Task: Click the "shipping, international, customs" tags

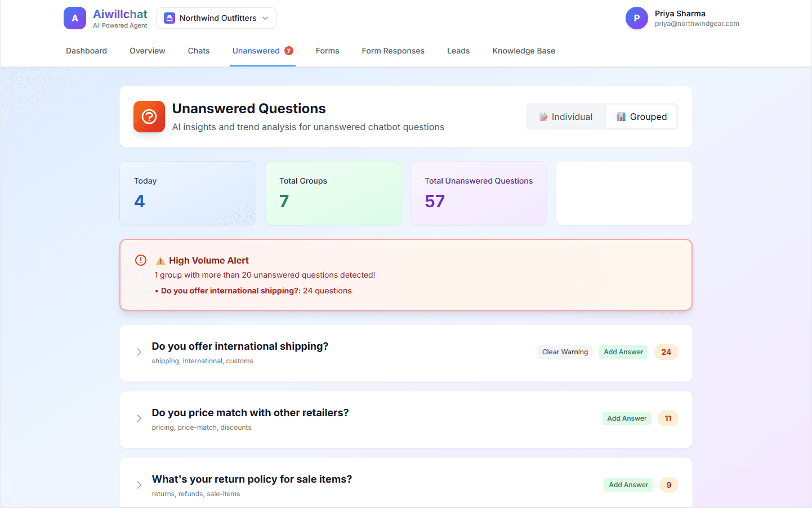Action: pyautogui.click(x=203, y=361)
